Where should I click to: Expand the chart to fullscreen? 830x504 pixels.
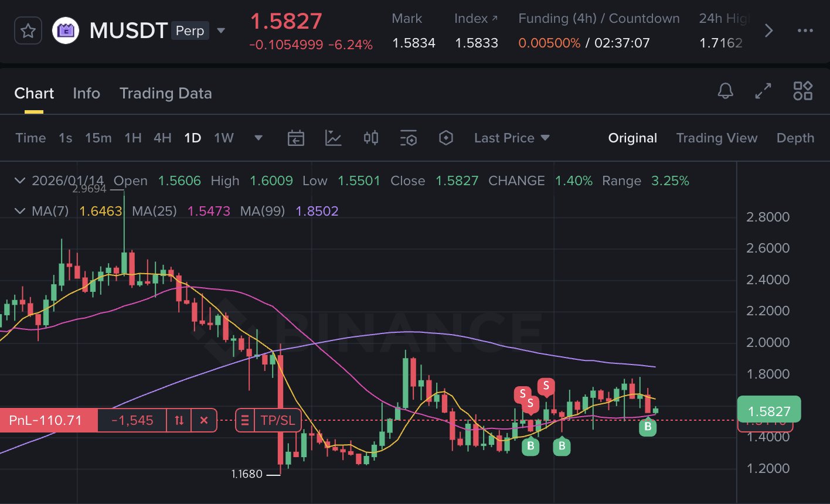tap(763, 91)
